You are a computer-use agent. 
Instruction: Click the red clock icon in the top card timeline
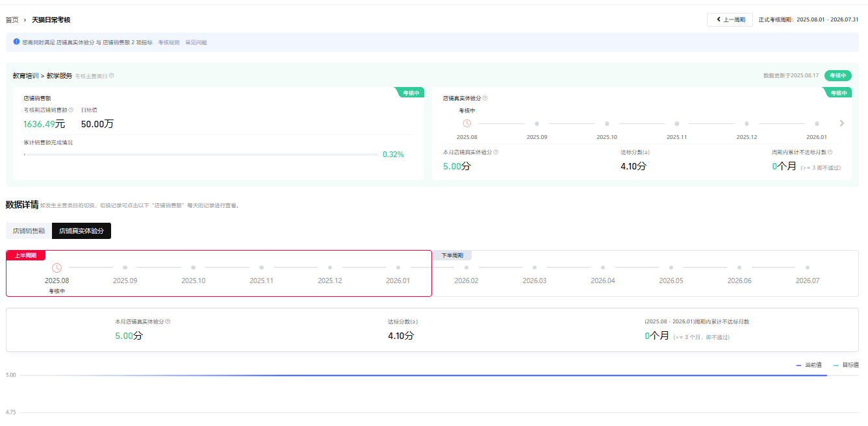click(x=466, y=123)
